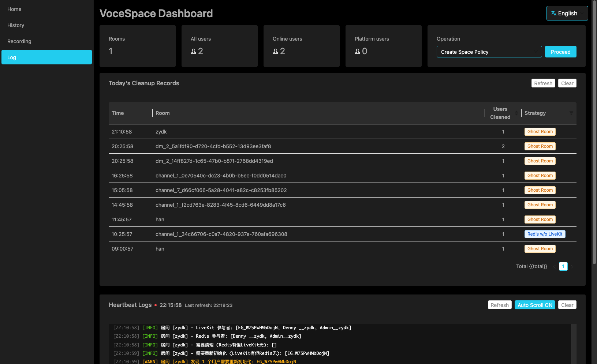This screenshot has height=364, width=597.
Task: Expand the Create Space Policy dropdown
Action: 489,52
